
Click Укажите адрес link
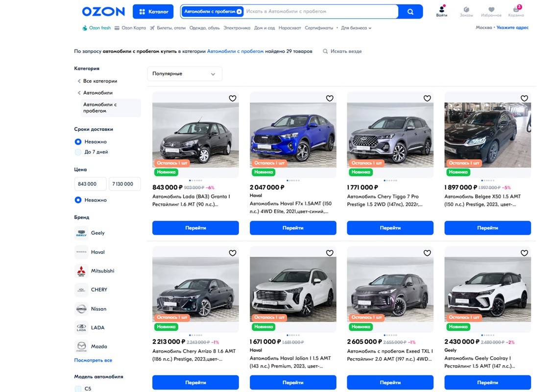pyautogui.click(x=512, y=27)
